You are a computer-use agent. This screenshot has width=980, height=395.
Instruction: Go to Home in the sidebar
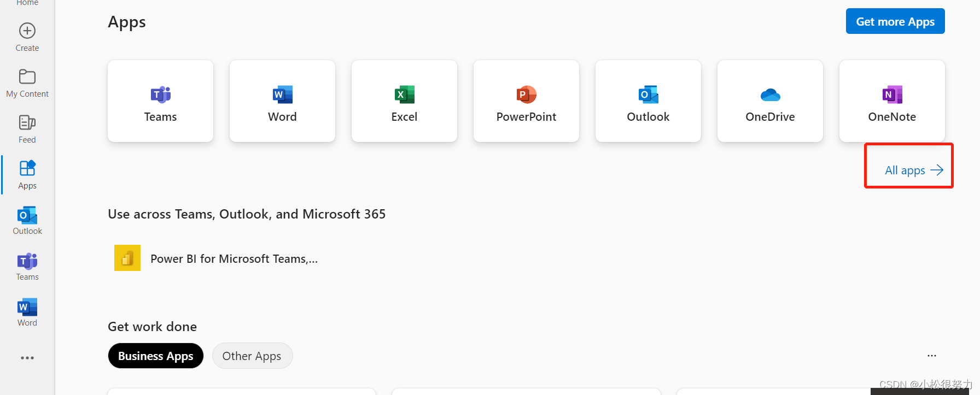click(x=27, y=3)
